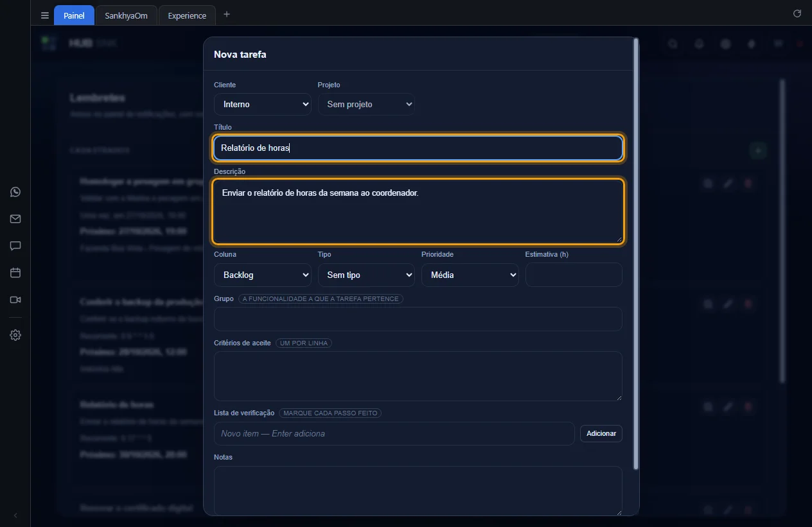Open the WhatsApp sidebar icon
Viewport: 812px width, 527px height.
tap(15, 192)
